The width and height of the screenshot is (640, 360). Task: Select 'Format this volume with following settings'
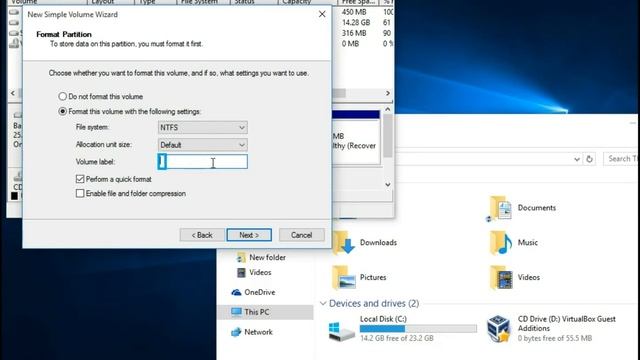(62, 111)
